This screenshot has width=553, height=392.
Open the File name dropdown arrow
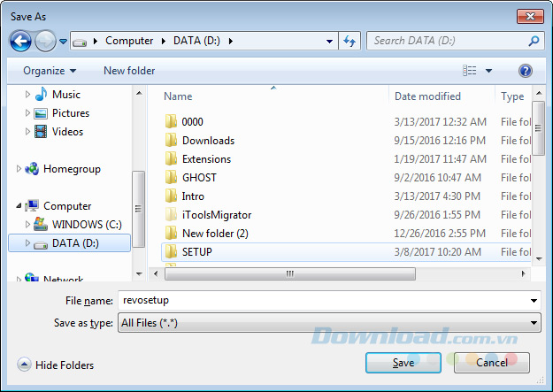click(x=534, y=301)
